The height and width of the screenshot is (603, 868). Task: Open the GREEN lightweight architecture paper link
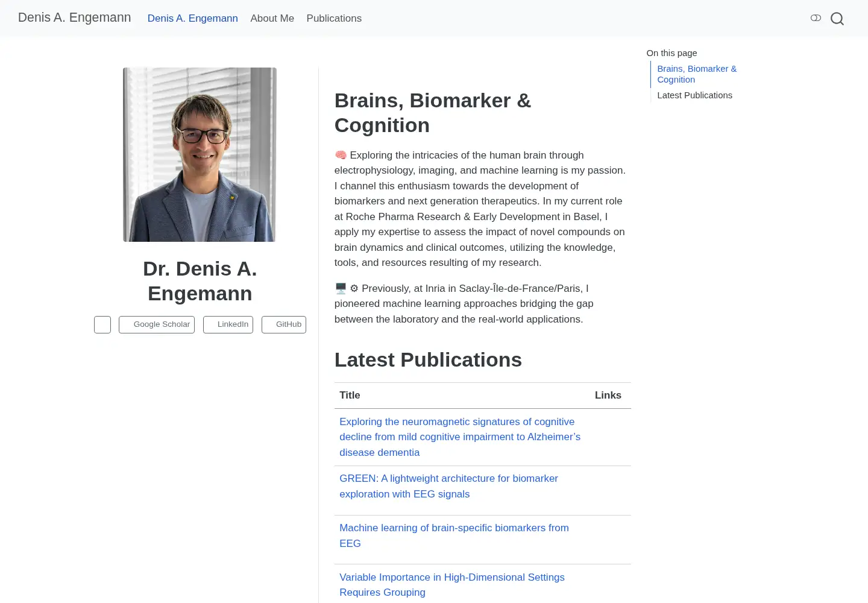point(448,486)
